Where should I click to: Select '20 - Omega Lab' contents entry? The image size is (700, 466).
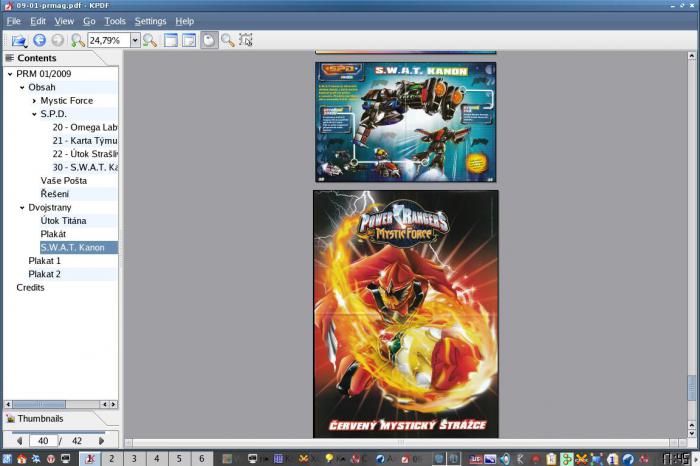click(85, 127)
